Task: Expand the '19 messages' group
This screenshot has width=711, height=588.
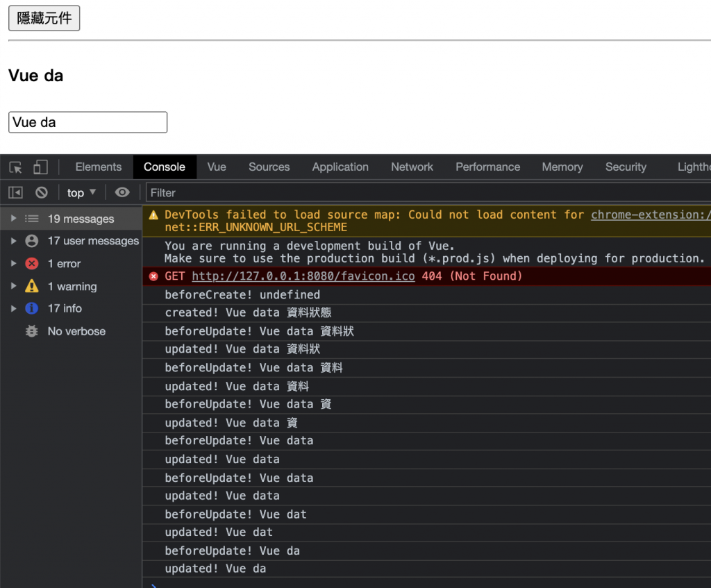Action: pos(14,219)
